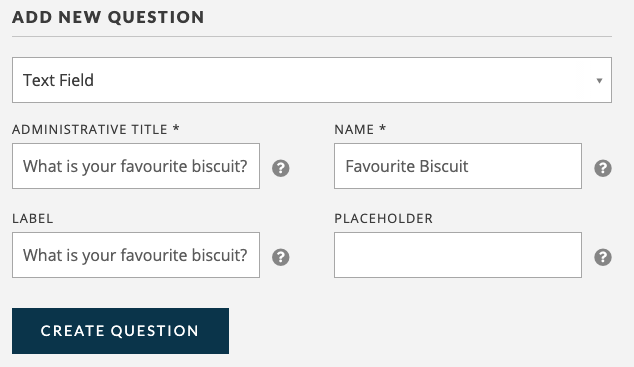Click the empty Placeholder input field
The width and height of the screenshot is (634, 367).
tap(458, 255)
